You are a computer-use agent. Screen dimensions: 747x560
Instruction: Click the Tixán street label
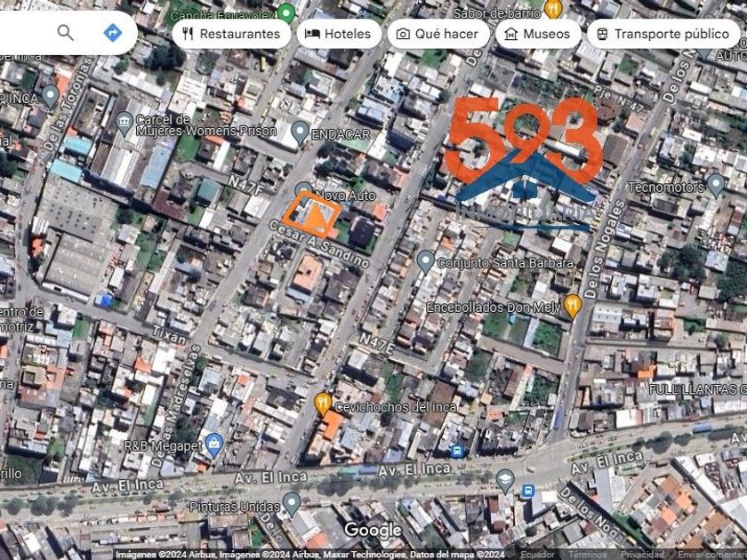coord(169,335)
